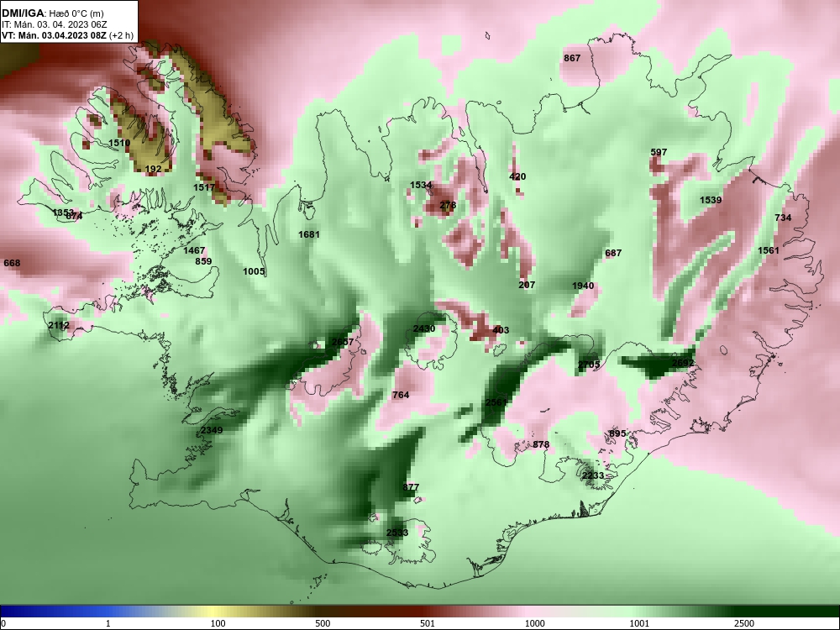Select the 2692 value label

683,363
